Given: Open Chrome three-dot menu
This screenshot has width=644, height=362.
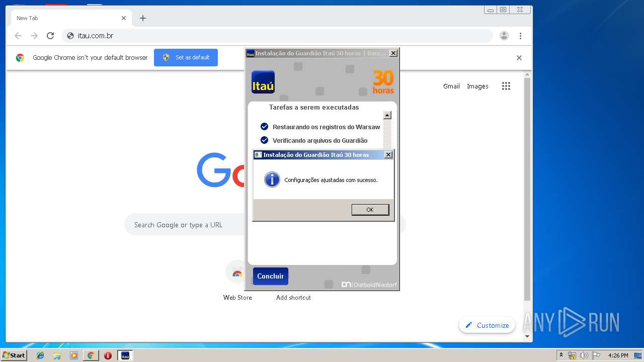Looking at the screenshot, I should click(x=520, y=36).
